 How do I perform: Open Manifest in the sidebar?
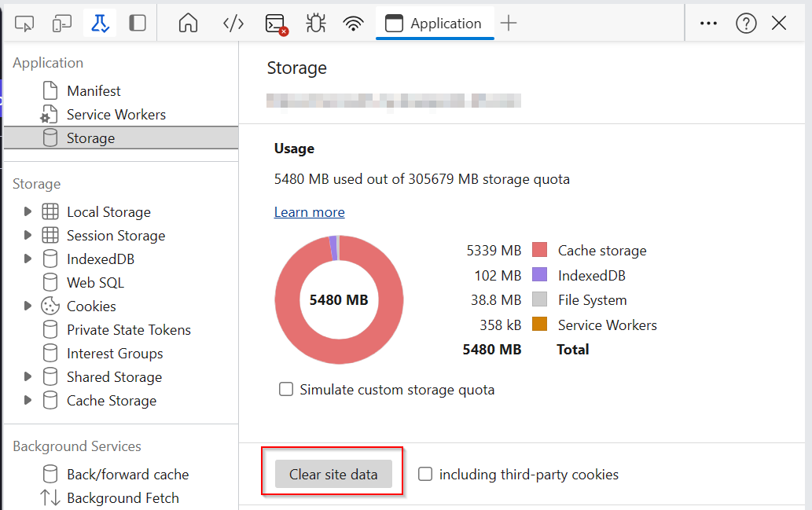point(94,91)
